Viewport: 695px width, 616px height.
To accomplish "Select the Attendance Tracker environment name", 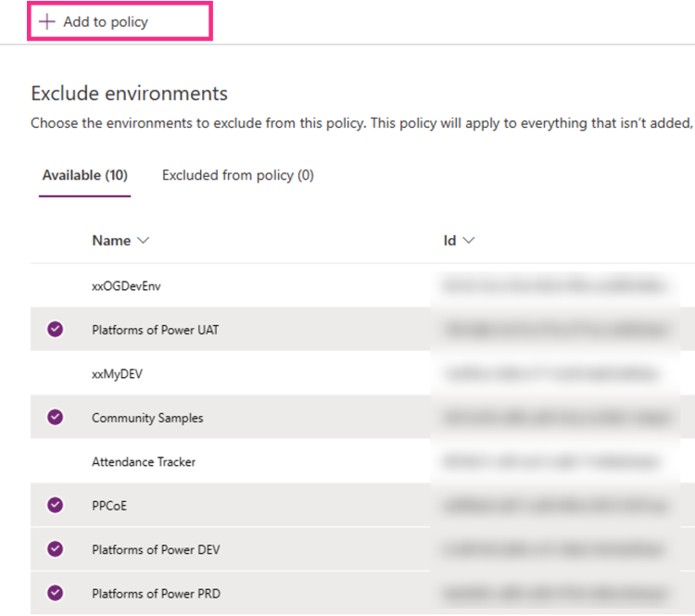I will 144,462.
